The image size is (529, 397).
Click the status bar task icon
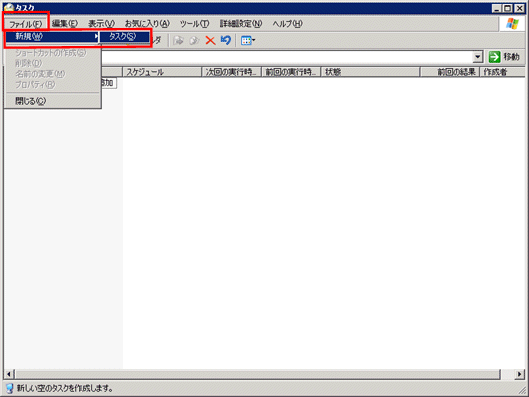(x=9, y=389)
